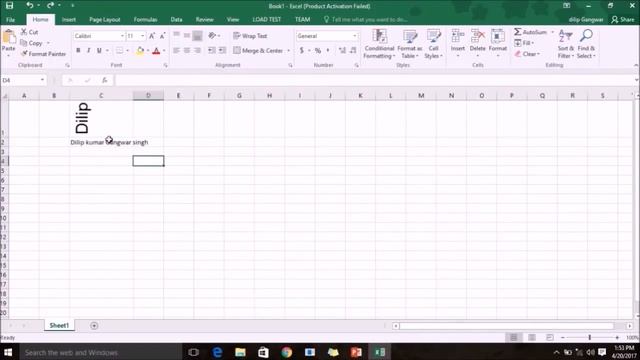
Task: Save workbook with the Save icon
Action: (9, 6)
